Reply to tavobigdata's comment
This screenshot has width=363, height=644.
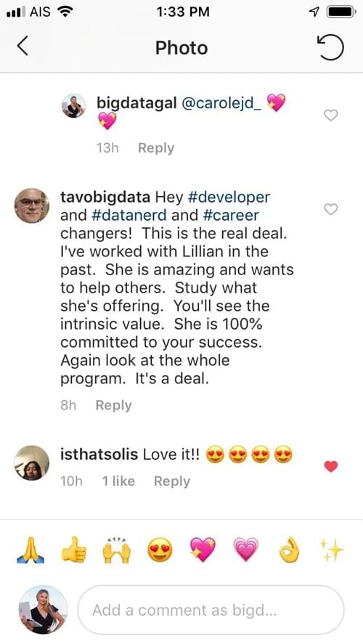point(114,405)
